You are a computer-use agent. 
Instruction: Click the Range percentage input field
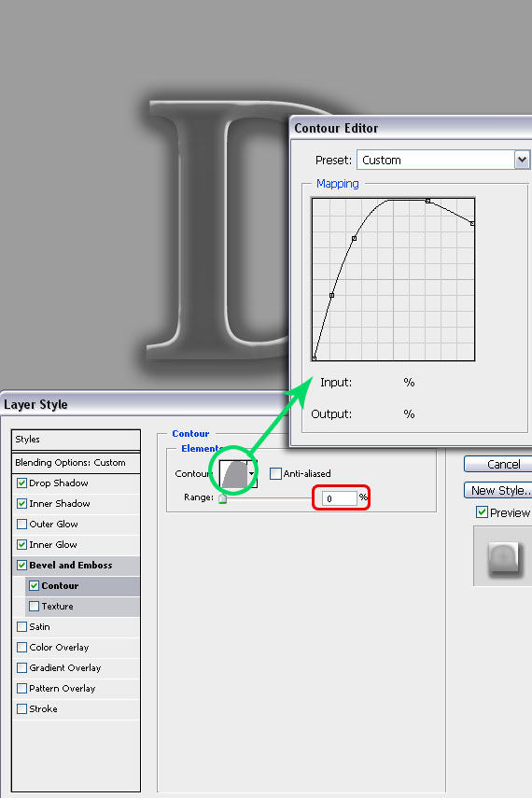click(339, 498)
